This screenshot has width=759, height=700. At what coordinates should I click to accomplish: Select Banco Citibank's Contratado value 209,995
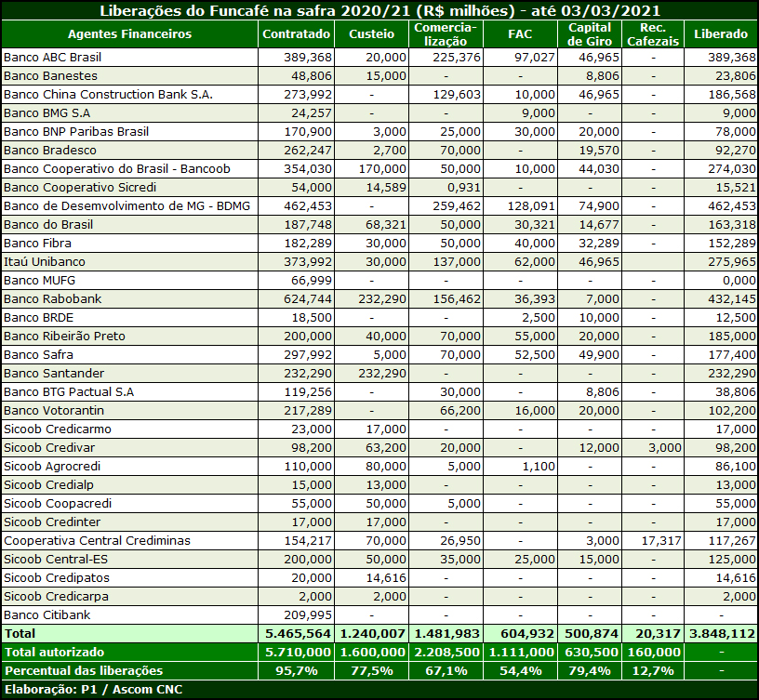click(x=308, y=615)
